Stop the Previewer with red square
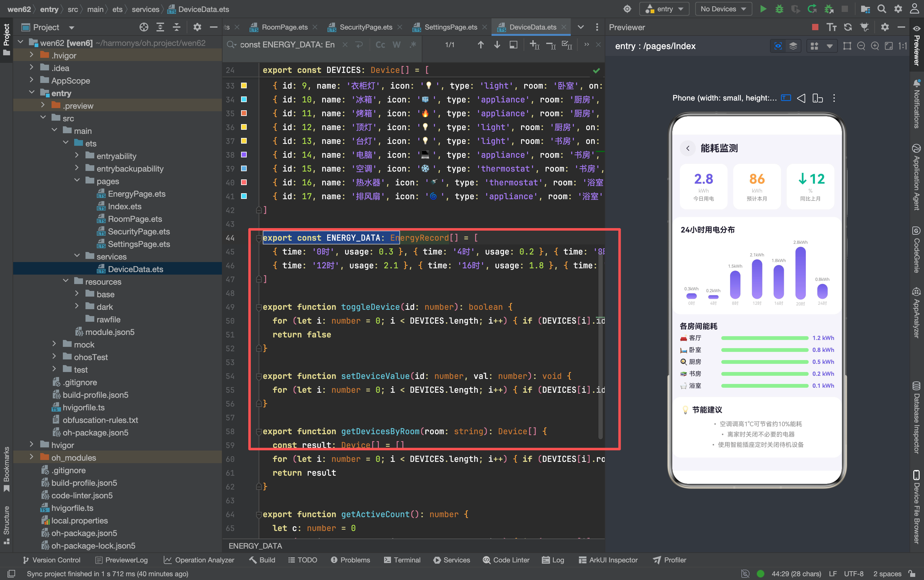This screenshot has height=580, width=924. pyautogui.click(x=815, y=27)
